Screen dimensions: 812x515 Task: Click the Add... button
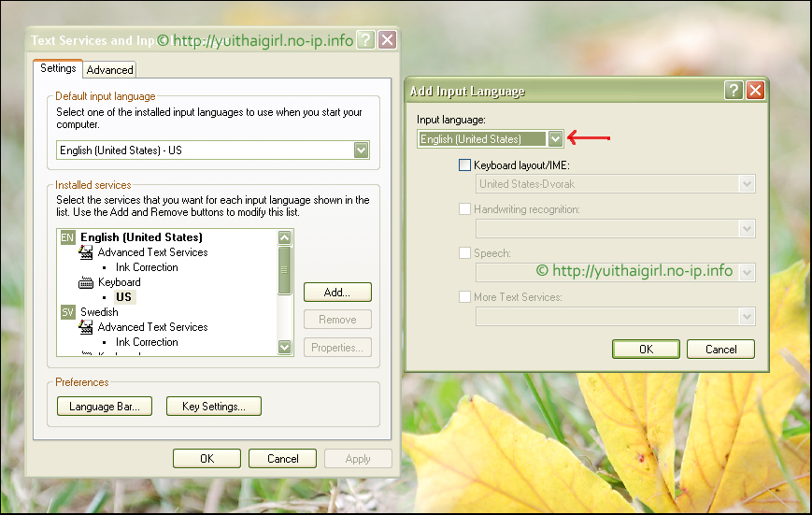click(337, 293)
